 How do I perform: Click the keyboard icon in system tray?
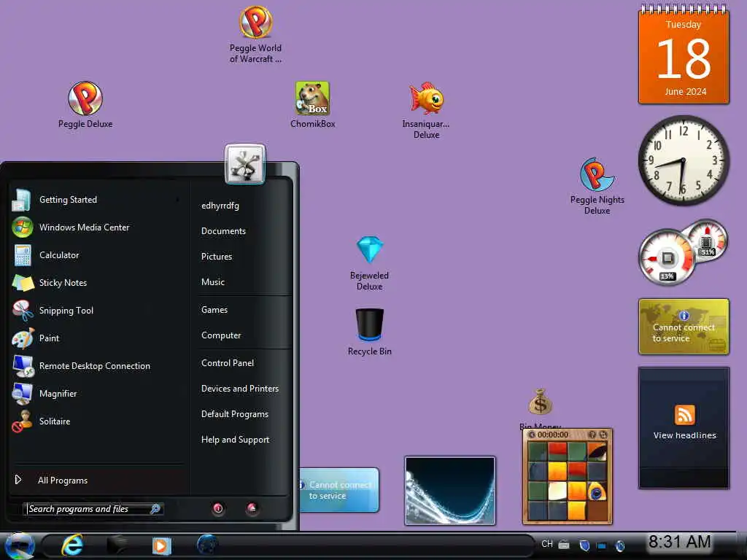(x=564, y=545)
